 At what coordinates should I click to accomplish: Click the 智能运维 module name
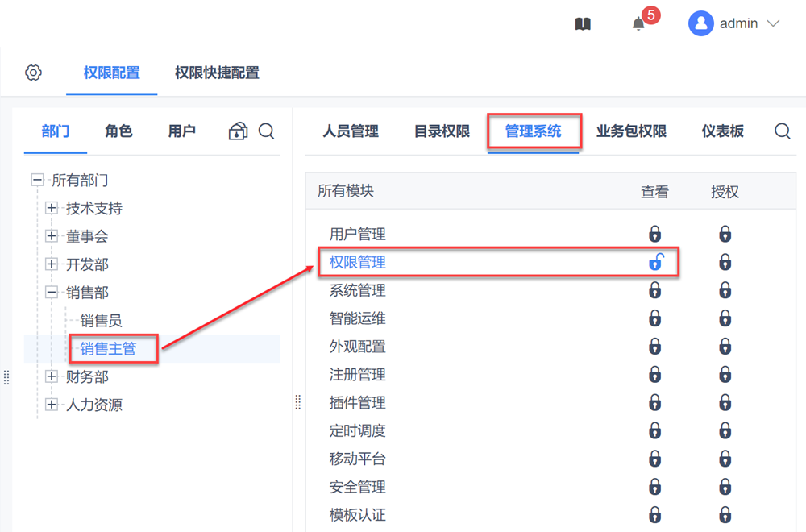[x=357, y=318]
